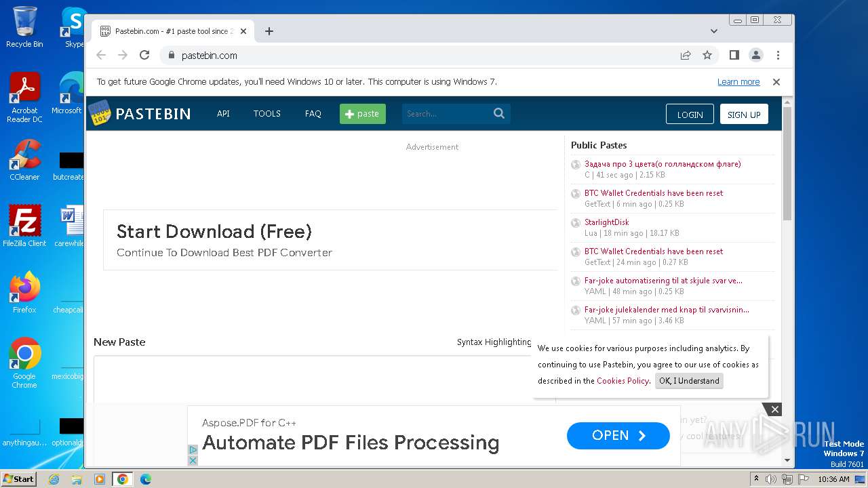Open Firefox desktop icon

[x=24, y=293]
